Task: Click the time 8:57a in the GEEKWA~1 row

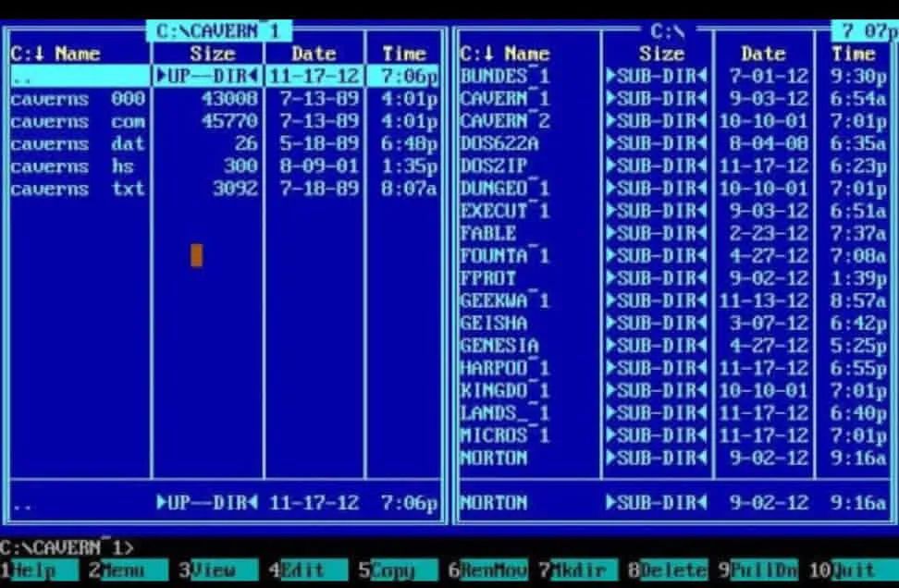Action: click(859, 300)
